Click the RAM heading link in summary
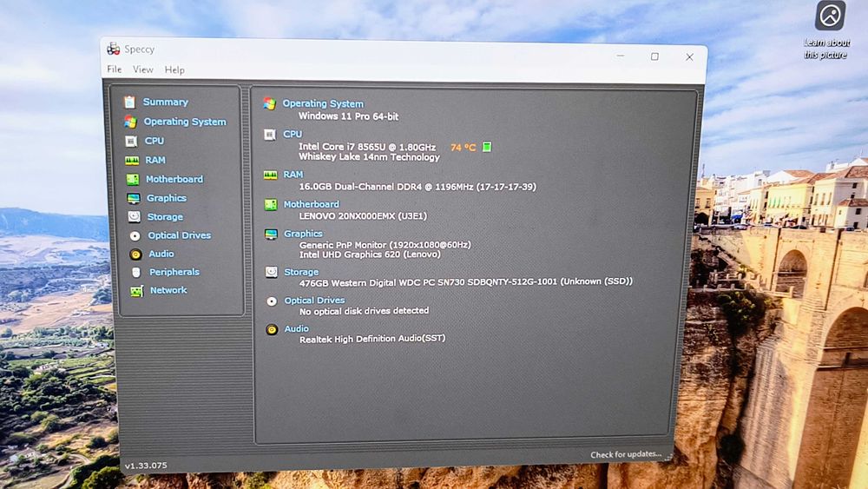 pyautogui.click(x=293, y=175)
